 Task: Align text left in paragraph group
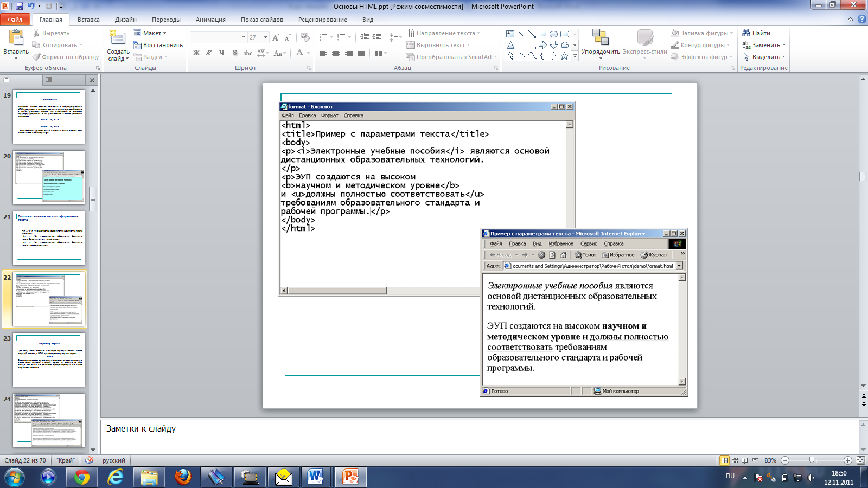323,53
